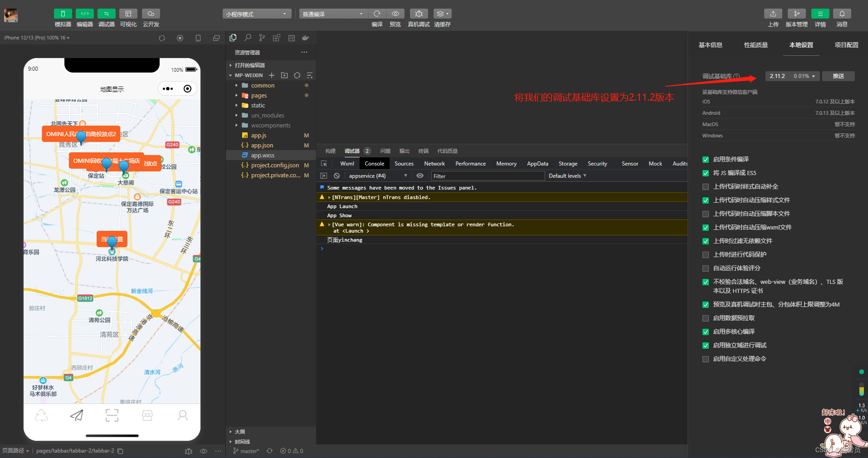Open the search icon in editor sidebar

[248, 38]
